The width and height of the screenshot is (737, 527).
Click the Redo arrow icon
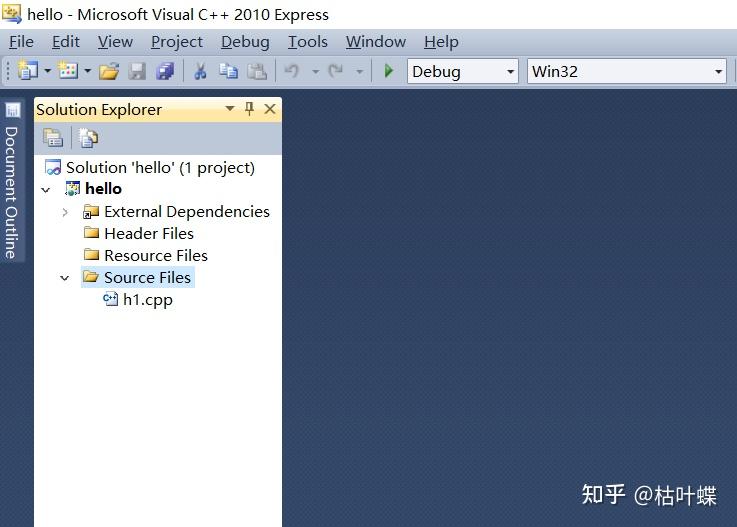336,71
